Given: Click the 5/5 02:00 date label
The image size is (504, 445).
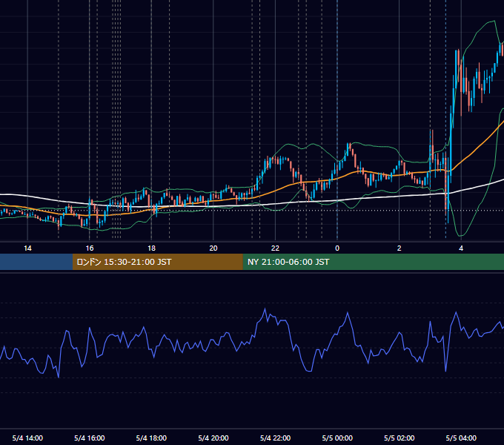Looking at the screenshot, I should 399,438.
